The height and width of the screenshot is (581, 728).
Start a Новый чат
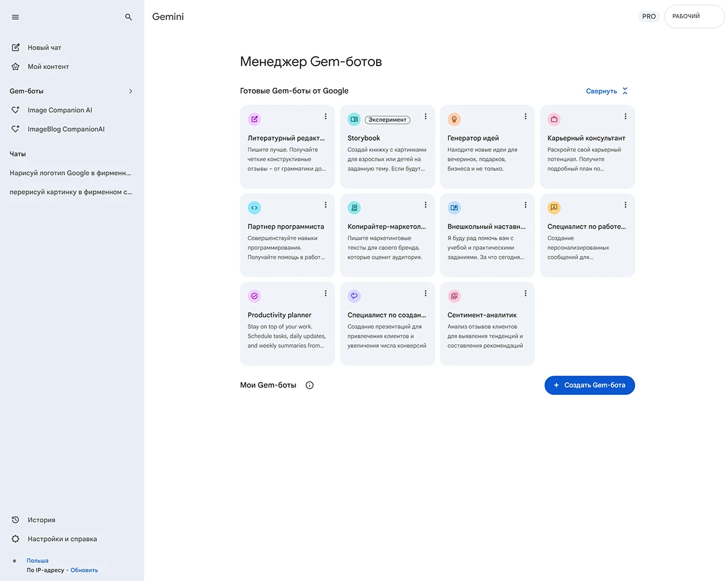44,47
